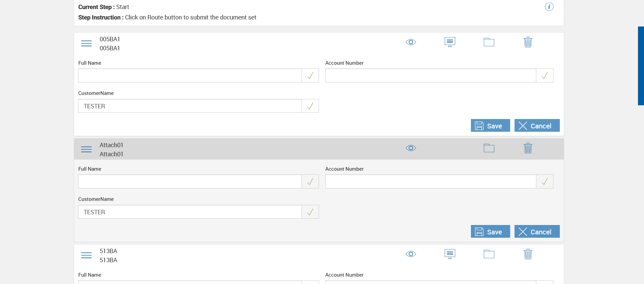Click folder icon in 513BA row
The width and height of the screenshot is (644, 284).
tap(489, 254)
